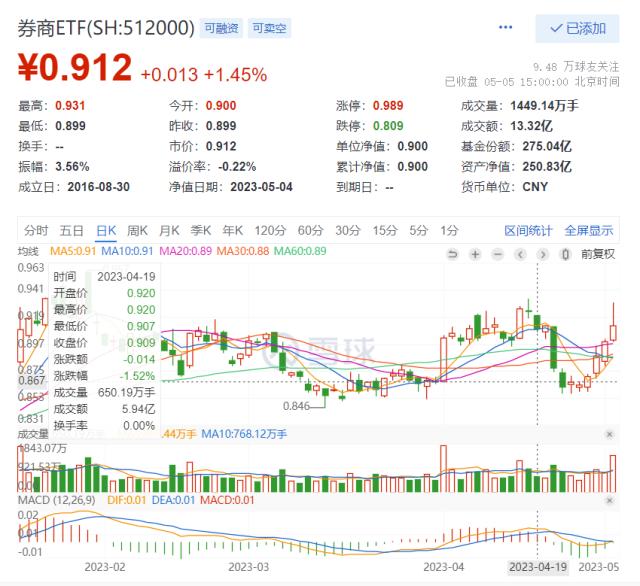Click the 溢价率 -0.22% value

point(237,167)
